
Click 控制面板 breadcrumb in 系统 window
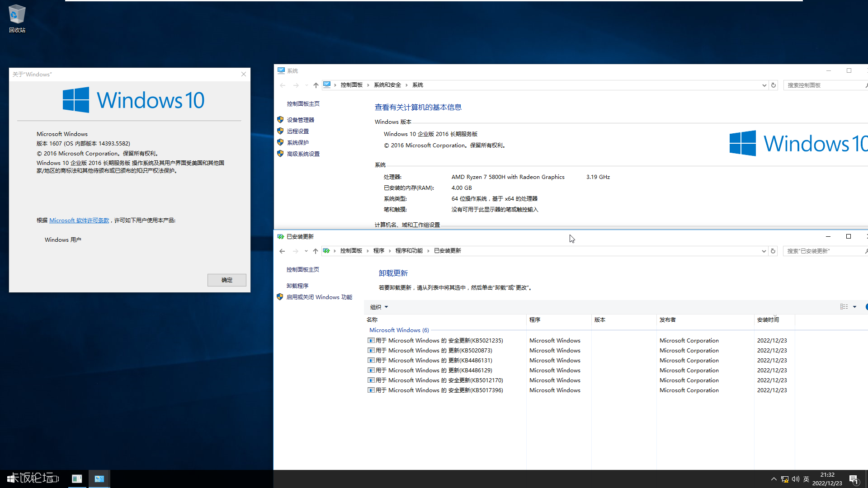352,85
